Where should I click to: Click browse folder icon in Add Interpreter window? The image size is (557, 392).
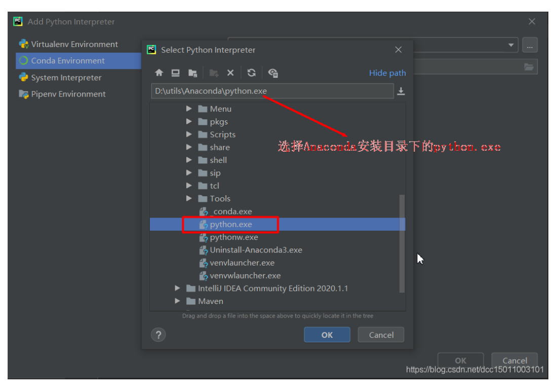tap(529, 67)
